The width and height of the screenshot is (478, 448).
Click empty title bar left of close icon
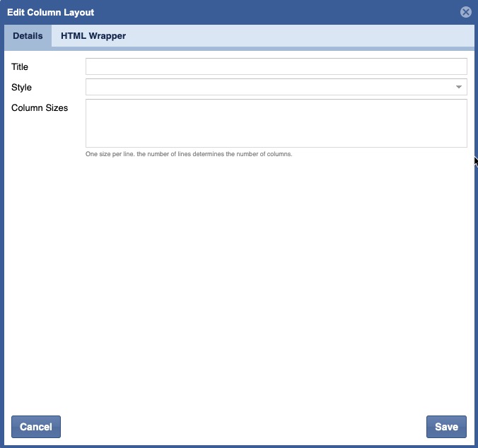[x=283, y=13]
